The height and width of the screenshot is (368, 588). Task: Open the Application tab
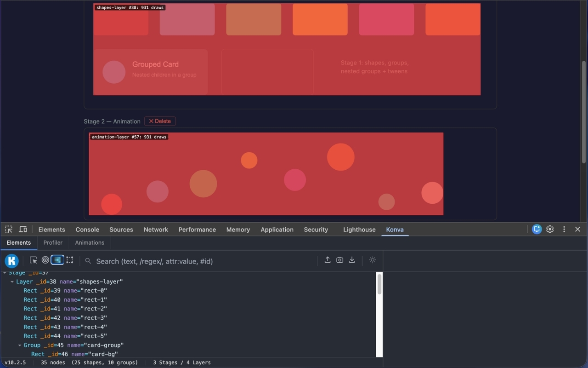pyautogui.click(x=277, y=230)
